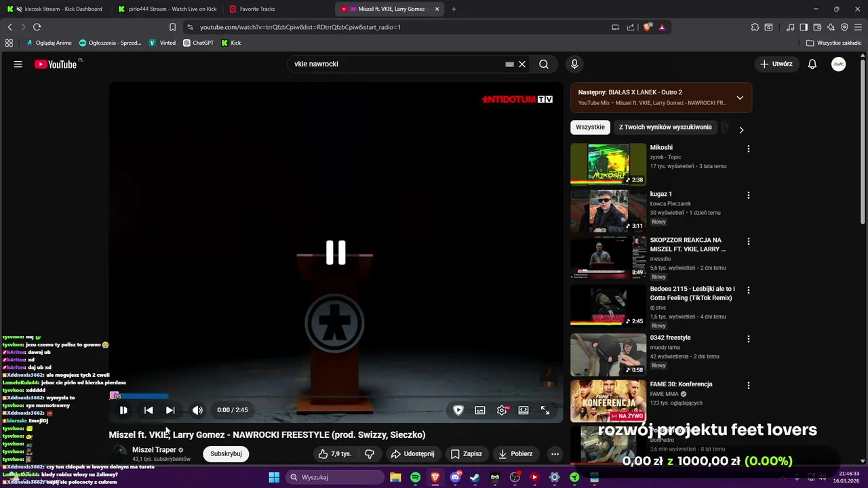The height and width of the screenshot is (488, 868).
Task: Open the Brave Wallet icon
Action: pyautogui.click(x=817, y=27)
